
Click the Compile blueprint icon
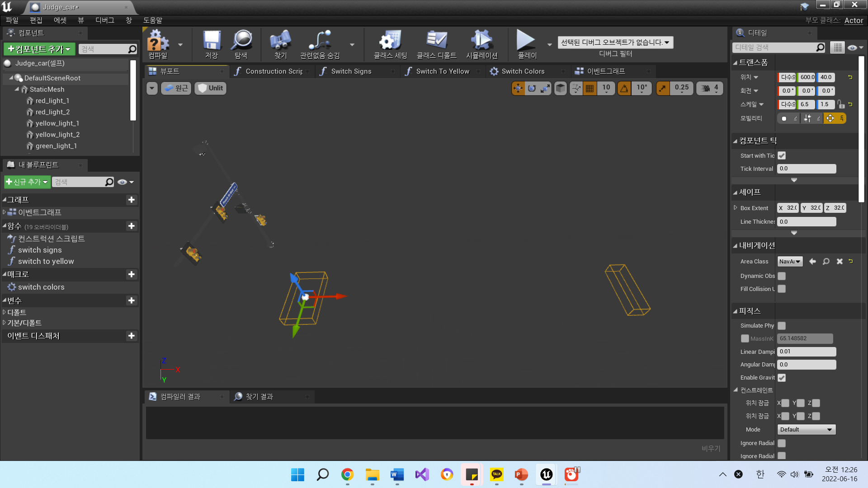coord(157,44)
